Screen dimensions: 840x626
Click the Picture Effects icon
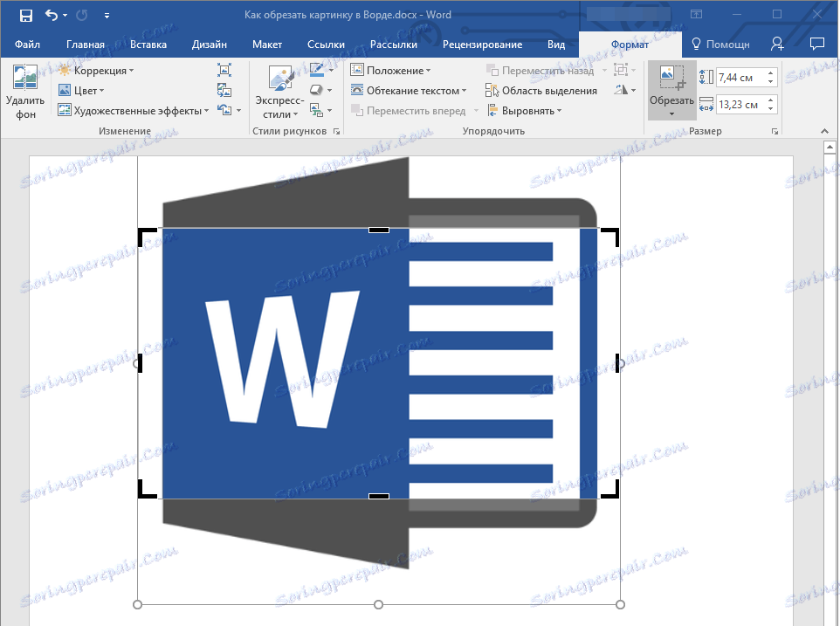(316, 90)
